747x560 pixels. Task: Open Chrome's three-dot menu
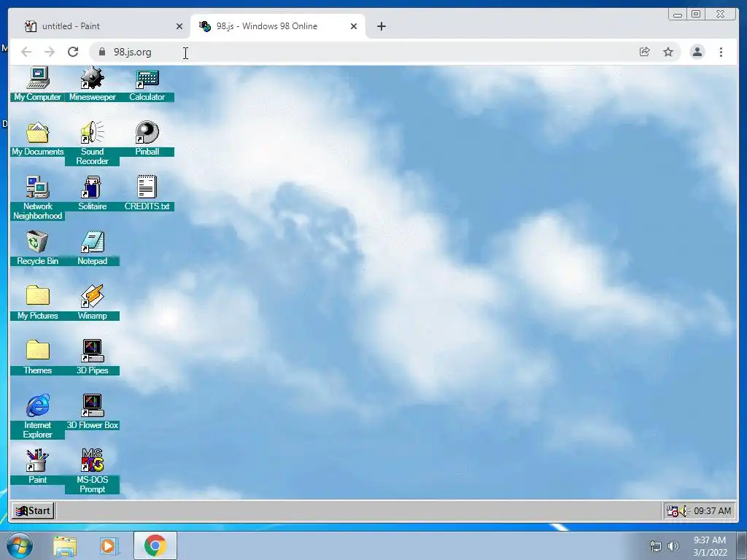[721, 52]
